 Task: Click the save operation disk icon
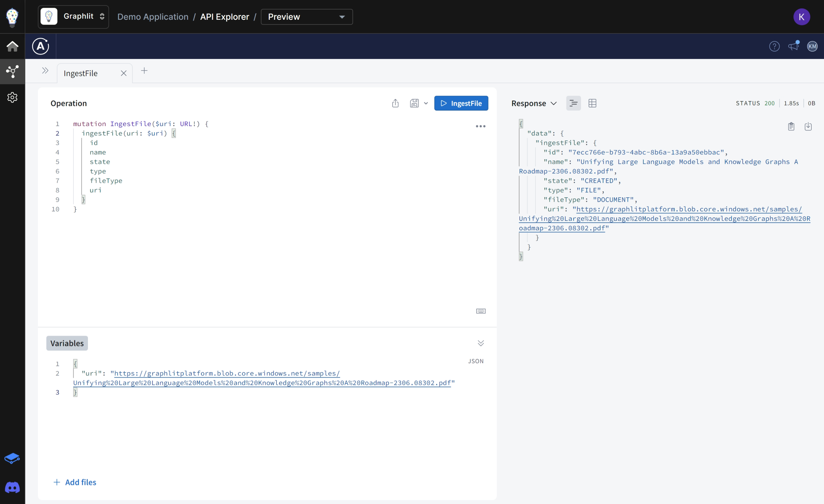(x=414, y=103)
